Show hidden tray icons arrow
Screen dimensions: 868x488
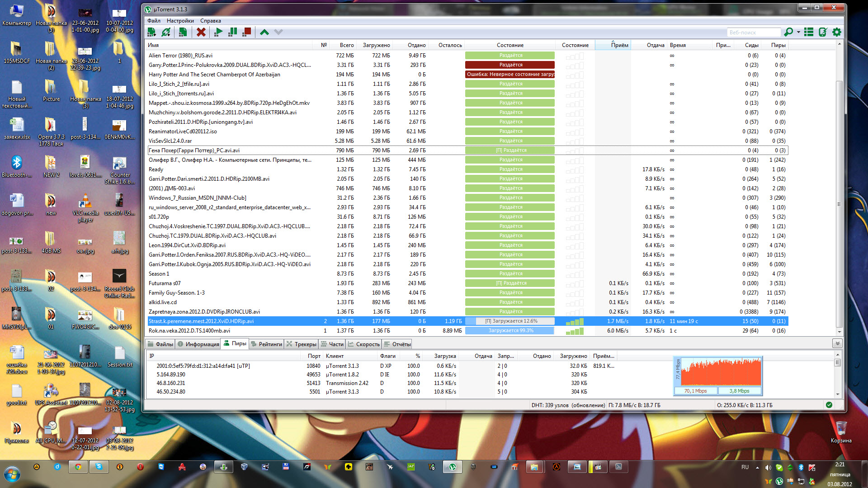[x=757, y=467]
